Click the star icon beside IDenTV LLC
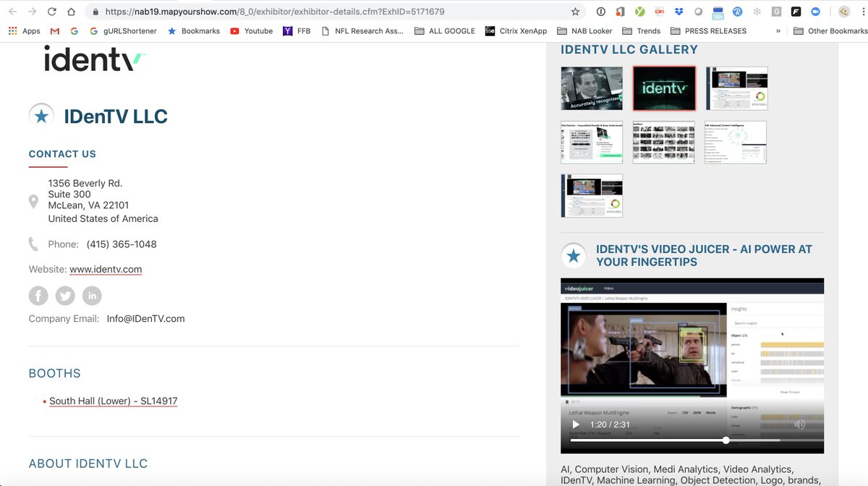Viewport: 868px width, 486px height. (x=41, y=116)
